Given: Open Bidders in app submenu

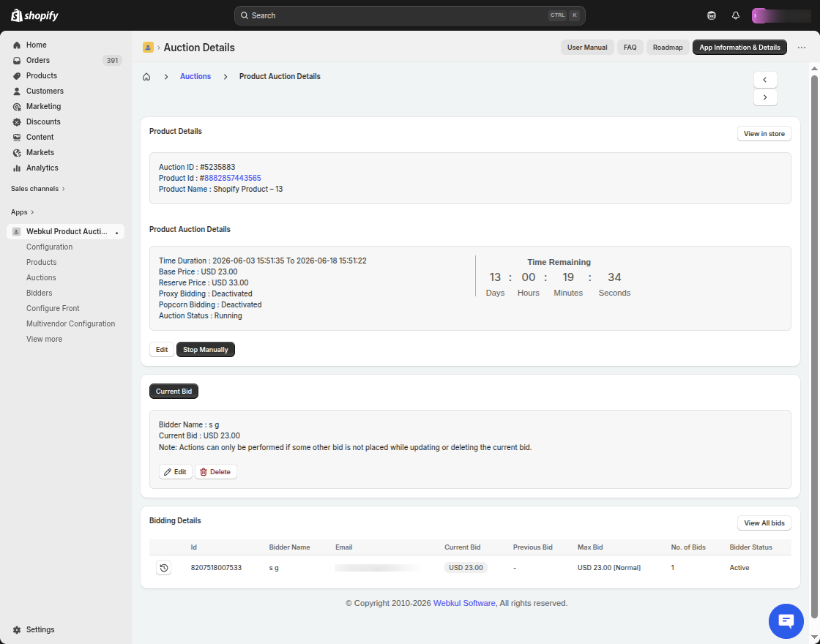Looking at the screenshot, I should coord(40,293).
